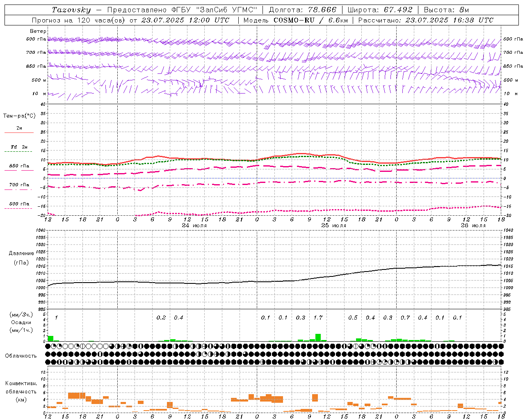Click the longitude value Долгота: 78.666
Viewport: 525px width, 420px height.
302,10
